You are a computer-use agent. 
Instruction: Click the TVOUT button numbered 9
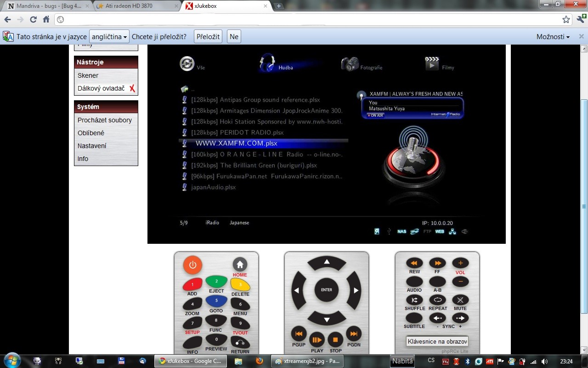click(x=240, y=323)
